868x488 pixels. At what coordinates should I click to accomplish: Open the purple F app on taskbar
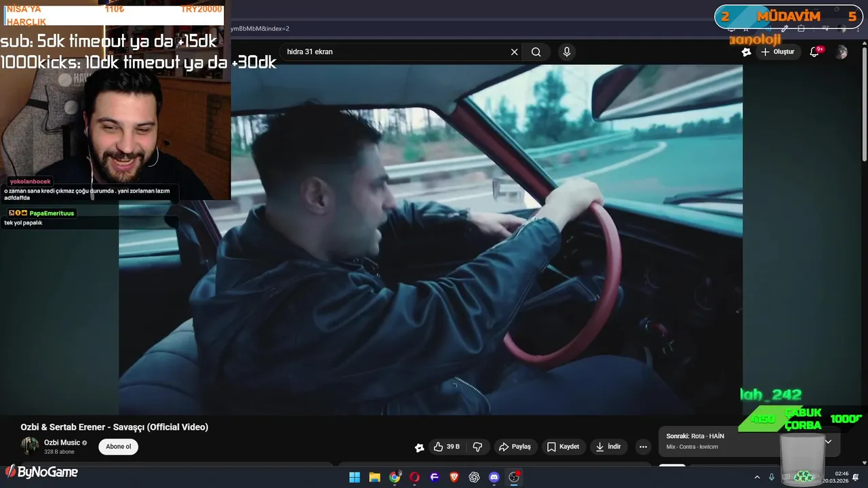click(435, 477)
